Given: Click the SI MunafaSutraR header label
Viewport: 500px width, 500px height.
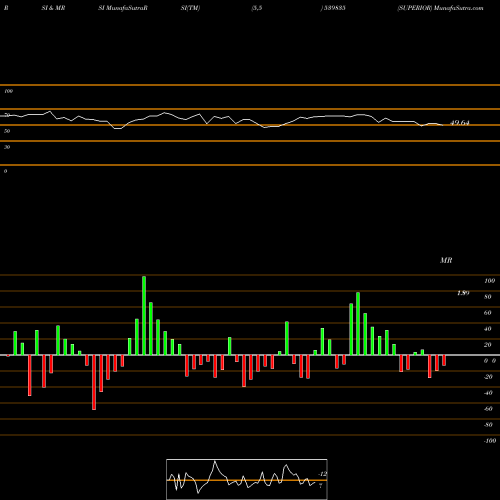Looking at the screenshot, I should (x=123, y=8).
